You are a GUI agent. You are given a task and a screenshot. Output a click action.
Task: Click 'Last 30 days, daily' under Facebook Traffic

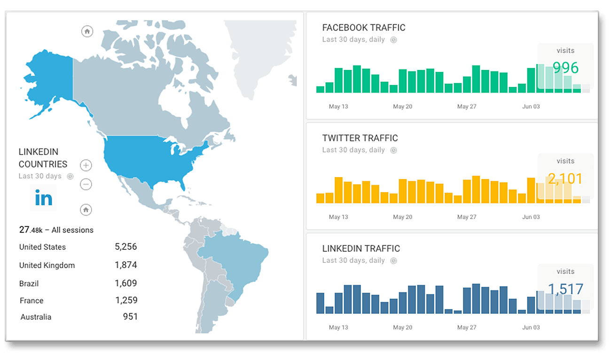[353, 39]
